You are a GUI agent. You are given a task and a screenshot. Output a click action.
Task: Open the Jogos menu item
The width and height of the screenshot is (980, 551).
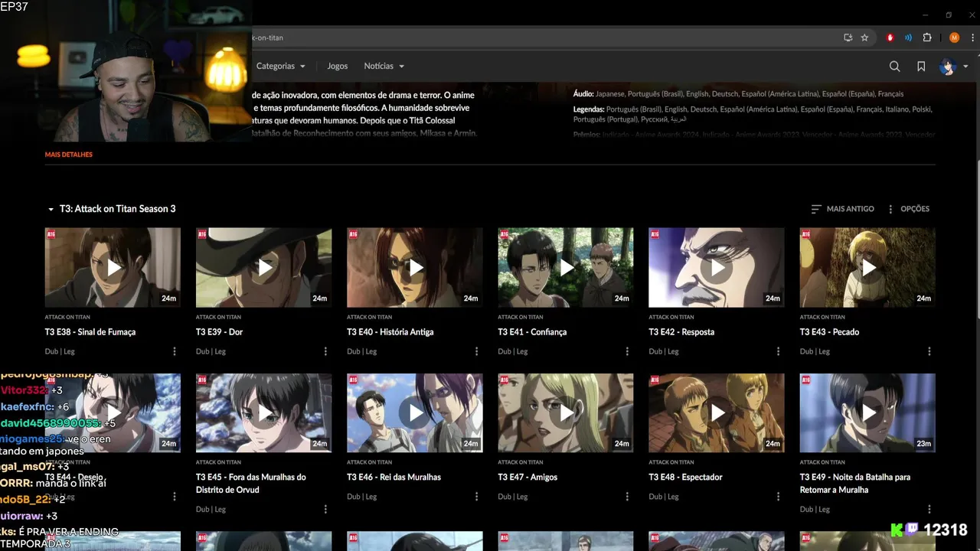pyautogui.click(x=338, y=66)
